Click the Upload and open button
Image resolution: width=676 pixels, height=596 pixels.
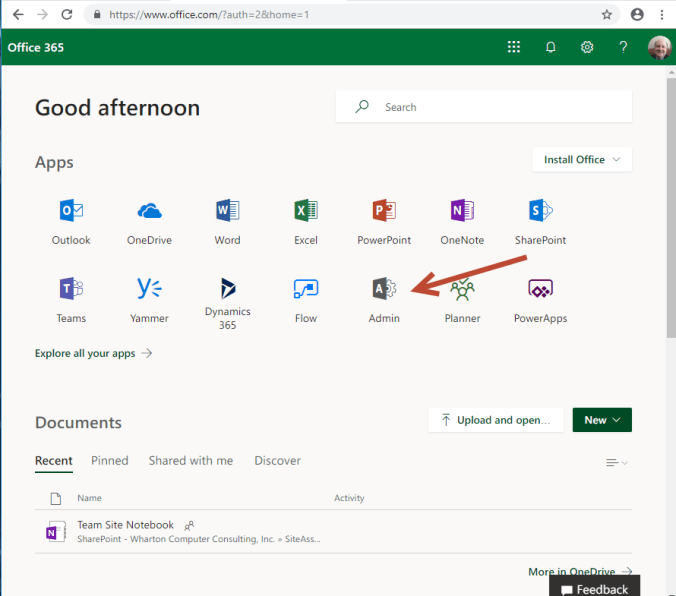(496, 420)
